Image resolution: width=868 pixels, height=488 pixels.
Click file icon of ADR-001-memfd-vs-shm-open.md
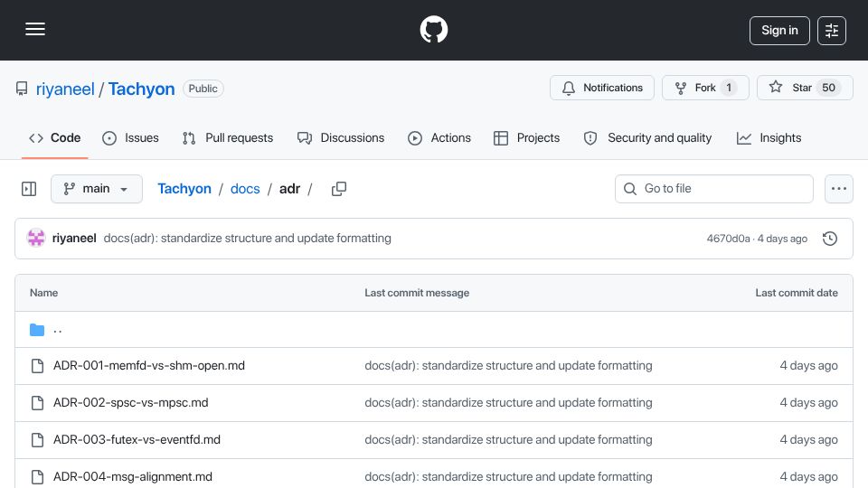(37, 366)
